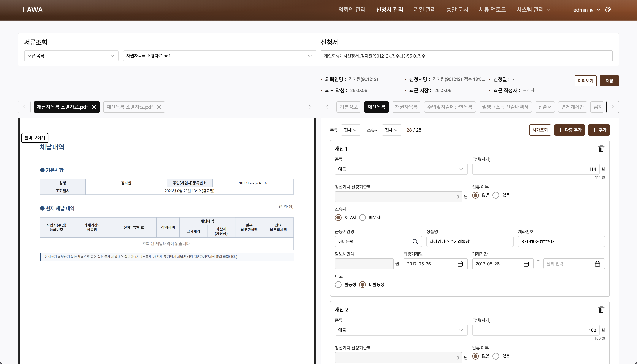Close the 재산목록 소명자료.pdf tab

pyautogui.click(x=159, y=107)
